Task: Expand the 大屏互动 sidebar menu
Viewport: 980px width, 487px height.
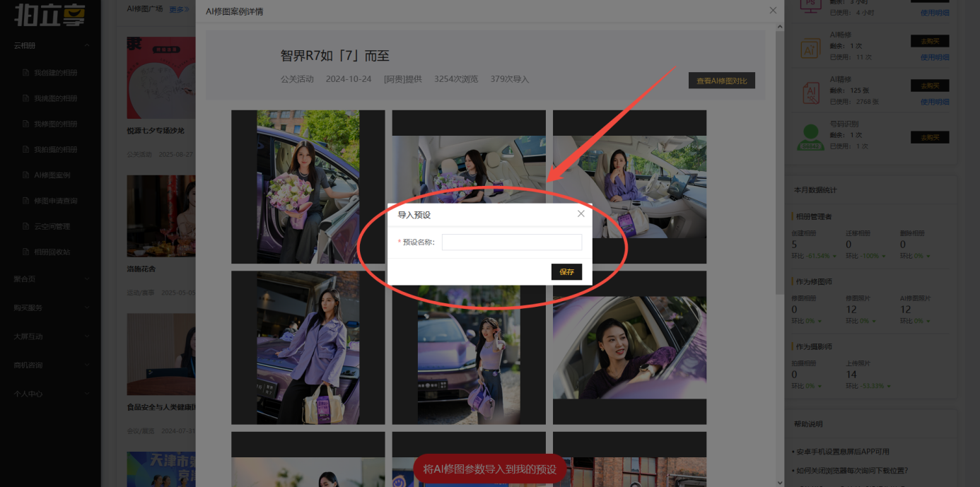Action: click(87, 336)
